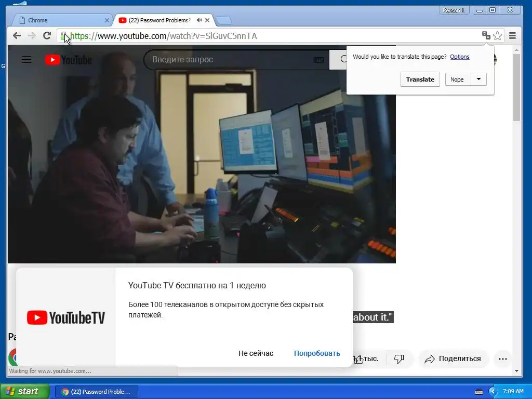The height and width of the screenshot is (399, 532).
Task: Click the YouTube TV offer headline text
Action: 197,286
